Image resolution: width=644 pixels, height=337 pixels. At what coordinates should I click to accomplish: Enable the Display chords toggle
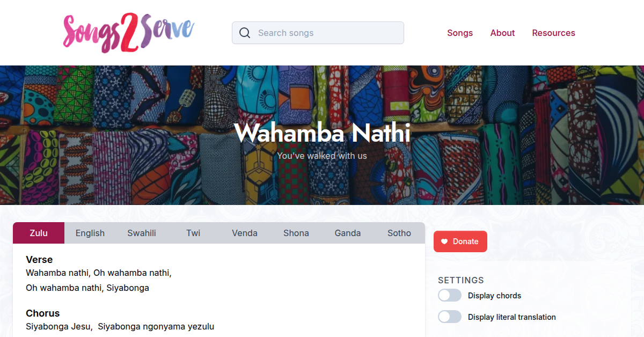point(449,295)
